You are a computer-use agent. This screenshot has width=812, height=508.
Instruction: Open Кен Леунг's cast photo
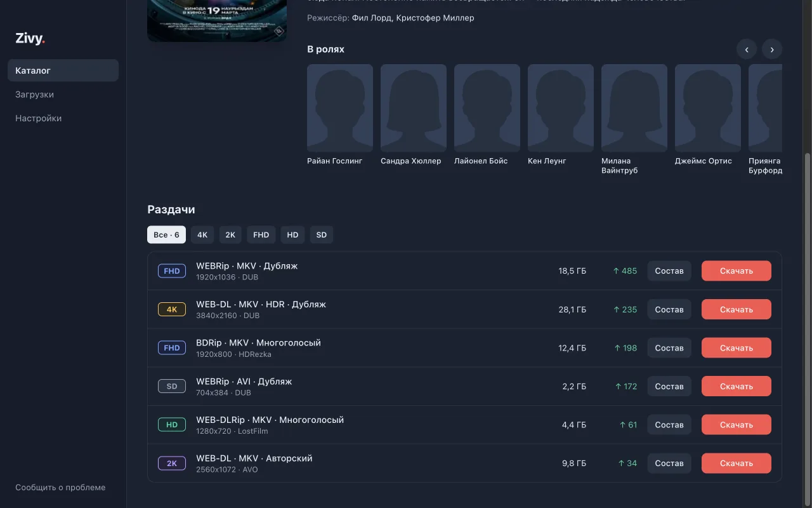(561, 108)
